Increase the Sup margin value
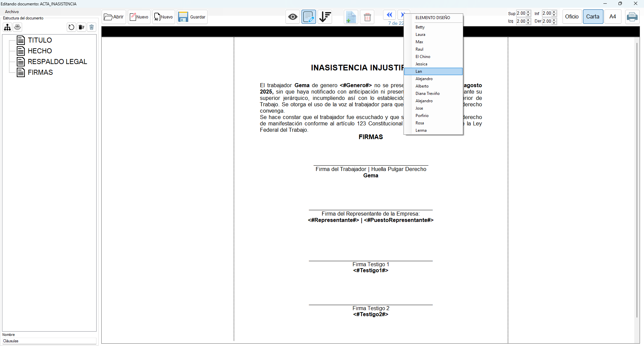This screenshot has height=346, width=644. [529, 12]
